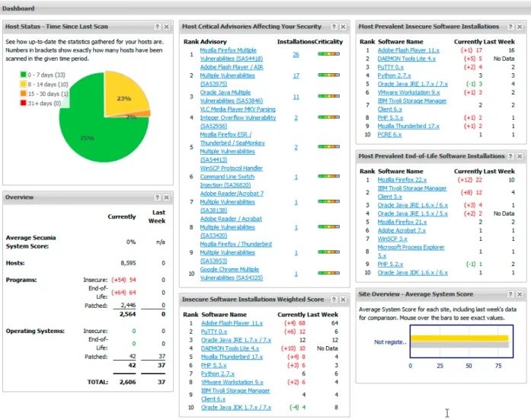Close the Most Critical Advisories panel
The width and height of the screenshot is (531, 420).
coord(343,27)
